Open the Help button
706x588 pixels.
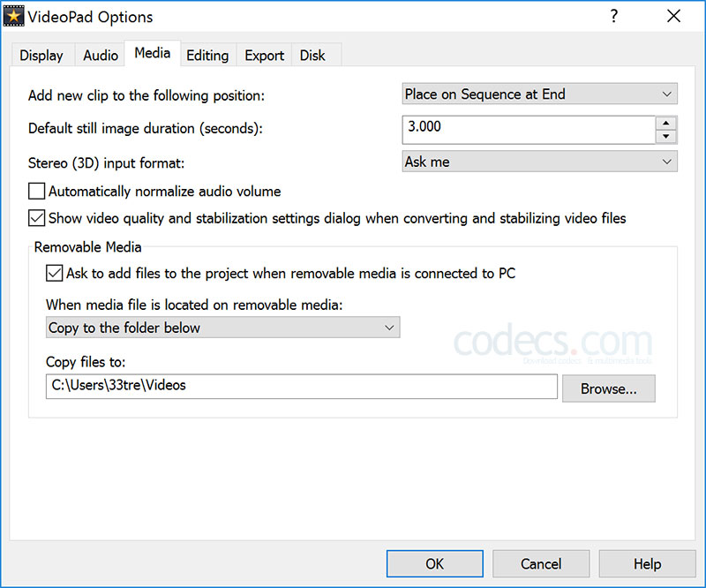[x=647, y=563]
